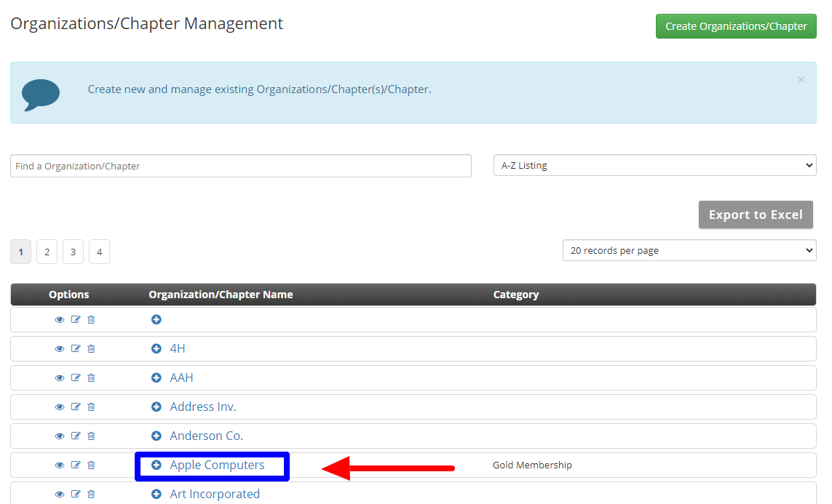Image resolution: width=832 pixels, height=504 pixels.
Task: Go to page 2 of results
Action: 47,252
